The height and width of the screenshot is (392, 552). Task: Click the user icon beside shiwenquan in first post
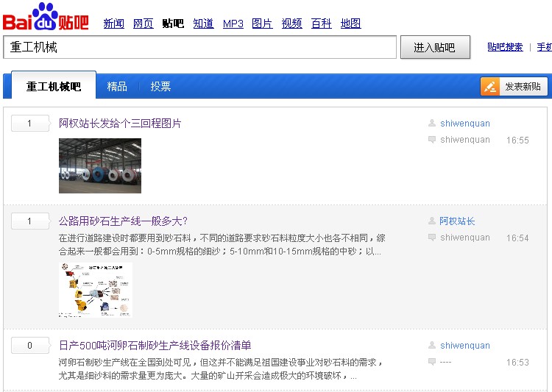click(x=431, y=123)
